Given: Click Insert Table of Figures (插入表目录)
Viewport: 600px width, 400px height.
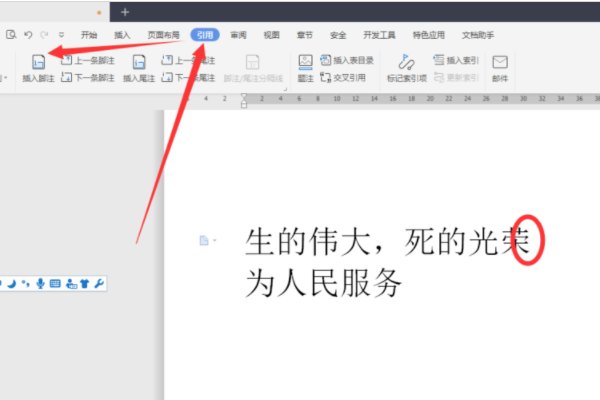Looking at the screenshot, I should point(347,60).
